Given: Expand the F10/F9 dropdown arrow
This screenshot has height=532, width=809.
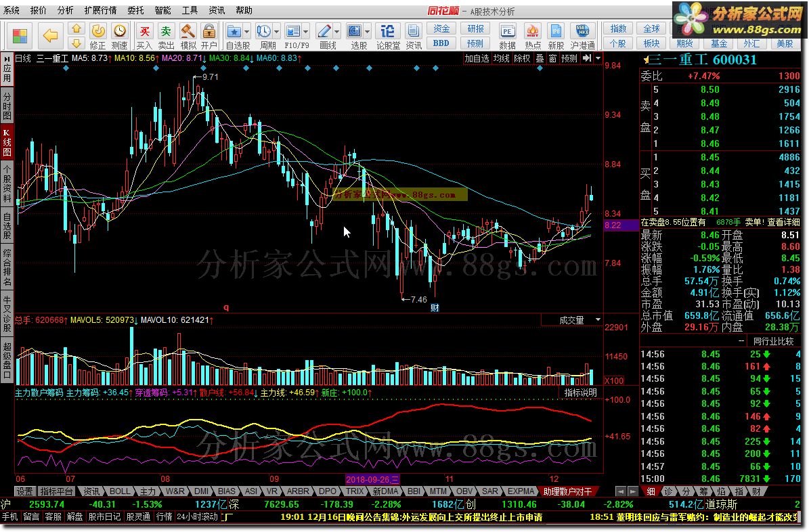Looking at the screenshot, I should pyautogui.click(x=306, y=32).
